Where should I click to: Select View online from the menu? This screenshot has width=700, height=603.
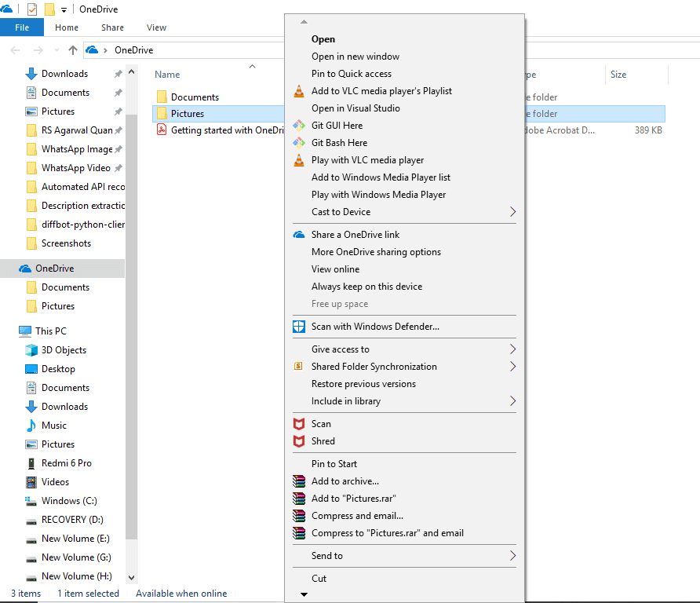[x=334, y=269]
